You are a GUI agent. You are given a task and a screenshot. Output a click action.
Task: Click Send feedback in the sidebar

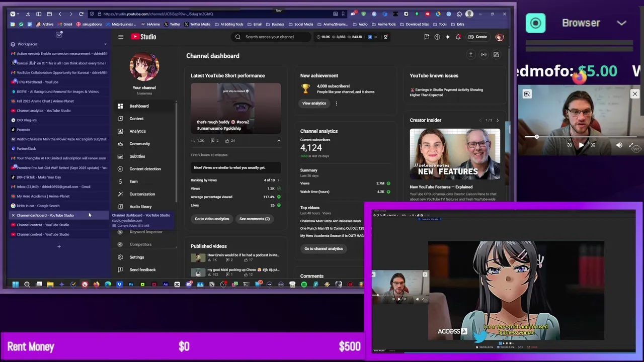tap(145, 270)
